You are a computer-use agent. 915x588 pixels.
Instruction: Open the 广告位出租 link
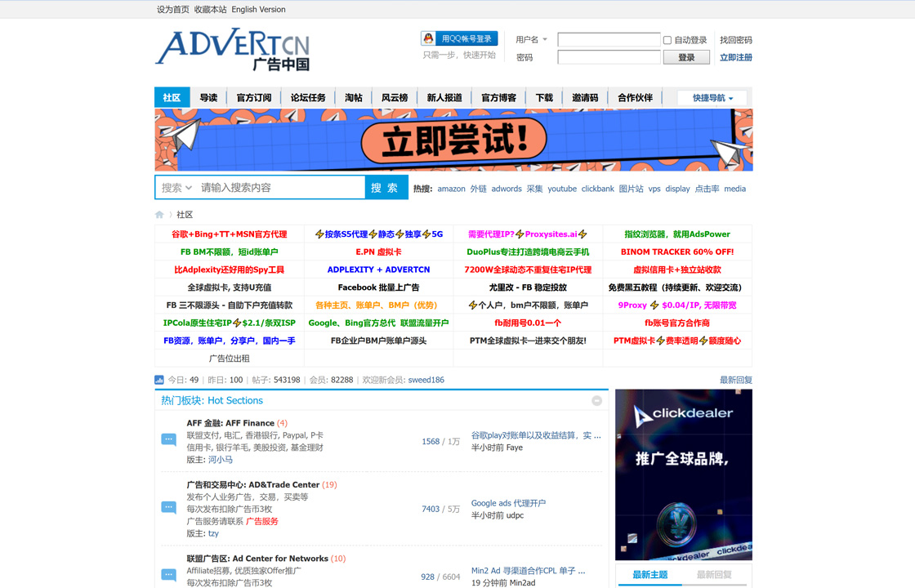click(230, 359)
